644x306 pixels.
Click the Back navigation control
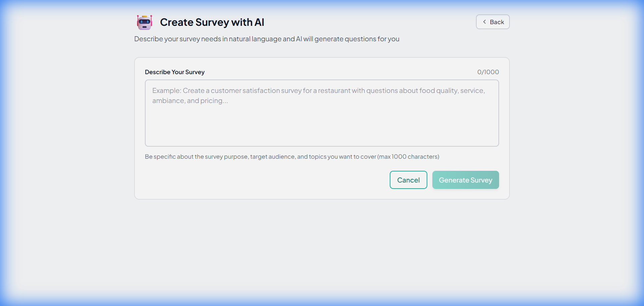pos(492,21)
